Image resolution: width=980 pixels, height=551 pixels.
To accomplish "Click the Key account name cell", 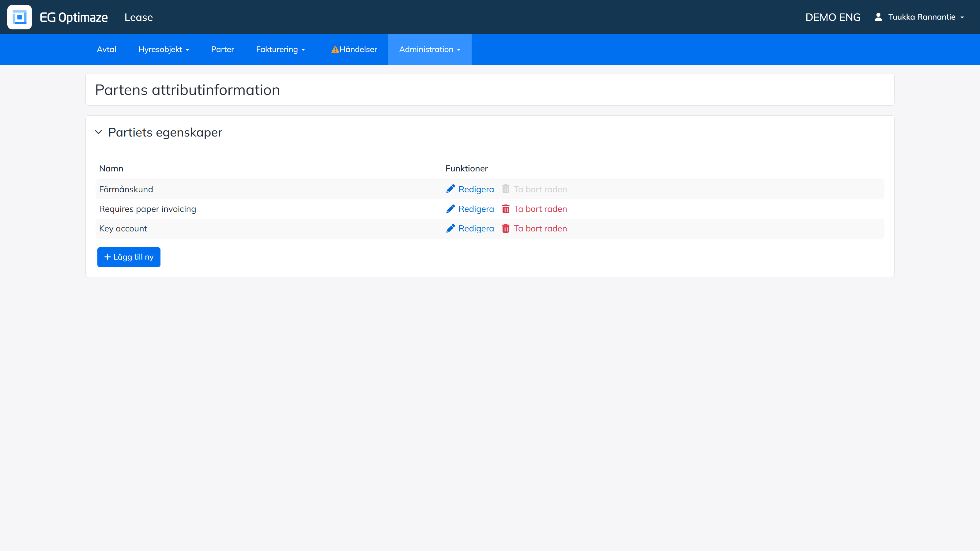I will pos(123,229).
